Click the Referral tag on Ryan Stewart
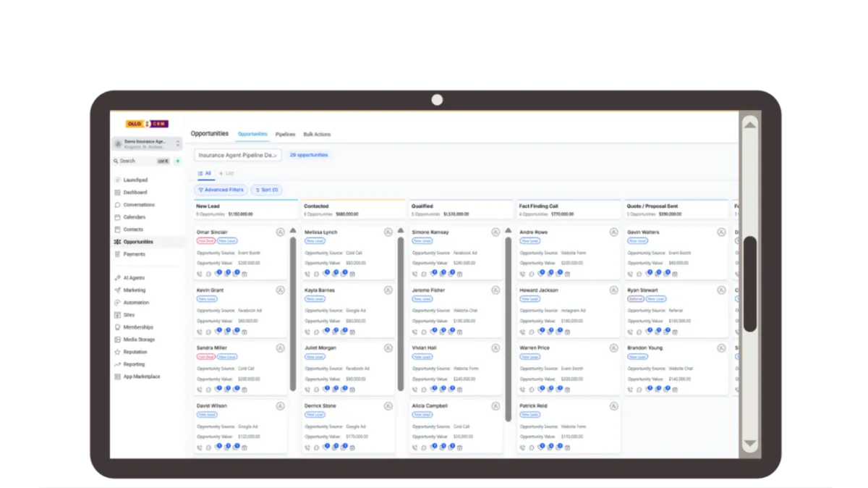The height and width of the screenshot is (488, 868). click(x=636, y=299)
